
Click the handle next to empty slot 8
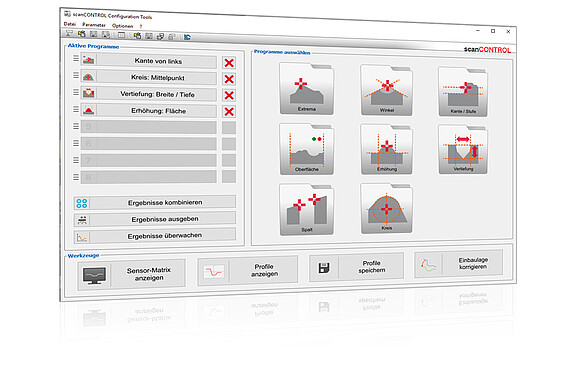tap(76, 177)
